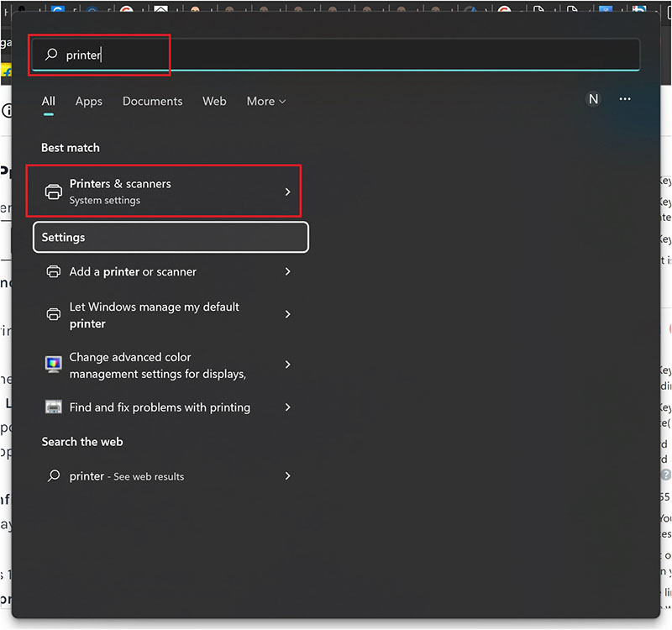The image size is (672, 630).
Task: Click the magnifier icon next to the web suggestion
Action: [x=53, y=475]
